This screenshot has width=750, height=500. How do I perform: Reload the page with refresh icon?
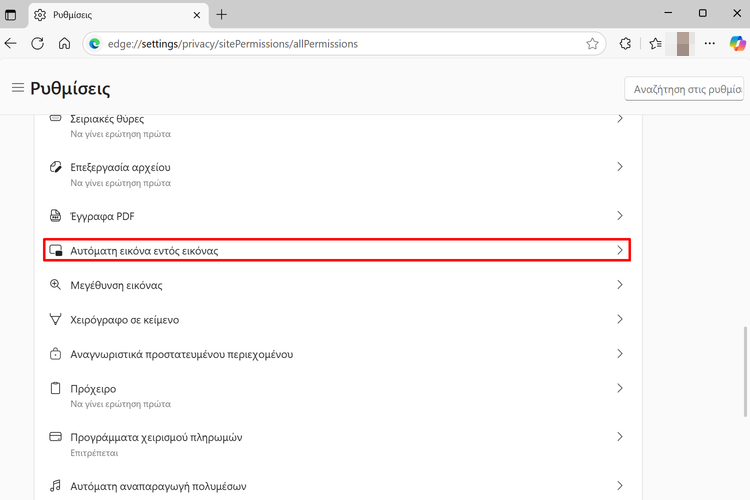pos(37,44)
